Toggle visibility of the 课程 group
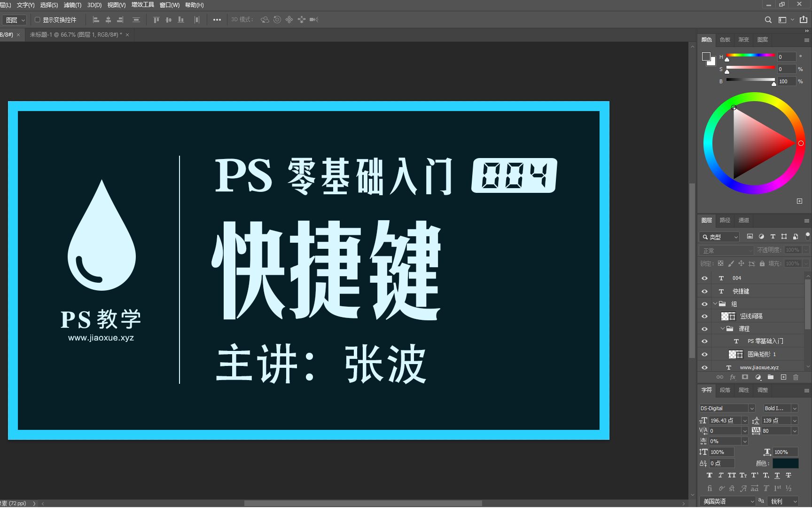 704,329
